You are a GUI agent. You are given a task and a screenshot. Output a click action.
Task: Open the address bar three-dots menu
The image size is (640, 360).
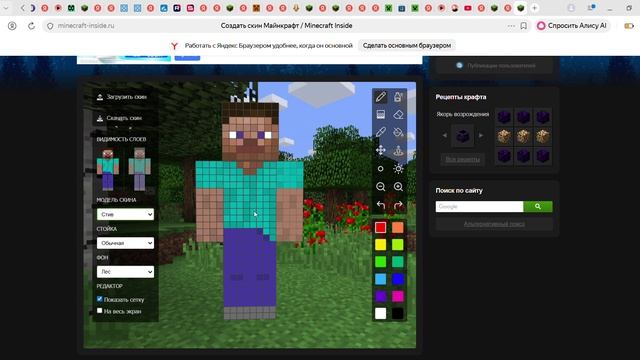511,26
